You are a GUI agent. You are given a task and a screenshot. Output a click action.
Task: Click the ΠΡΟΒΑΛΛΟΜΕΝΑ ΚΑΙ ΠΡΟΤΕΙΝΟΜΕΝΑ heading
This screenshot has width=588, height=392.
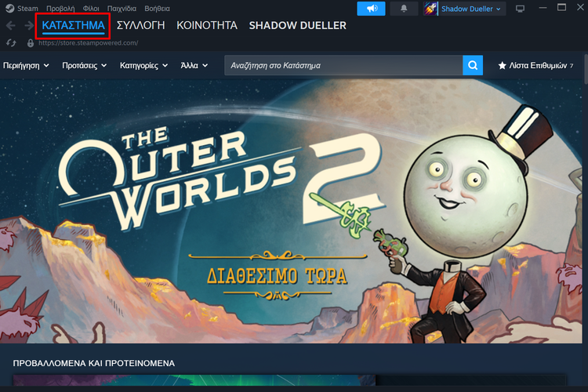[94, 363]
